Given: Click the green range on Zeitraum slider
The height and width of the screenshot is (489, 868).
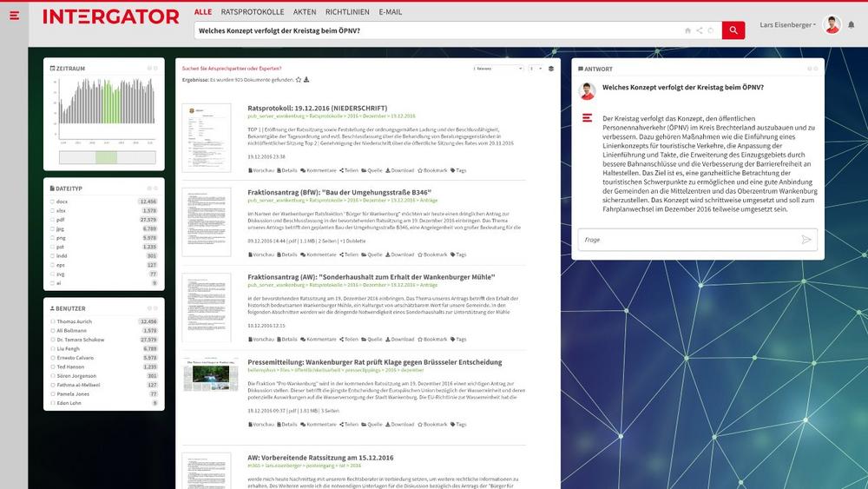Looking at the screenshot, I should pyautogui.click(x=106, y=157).
